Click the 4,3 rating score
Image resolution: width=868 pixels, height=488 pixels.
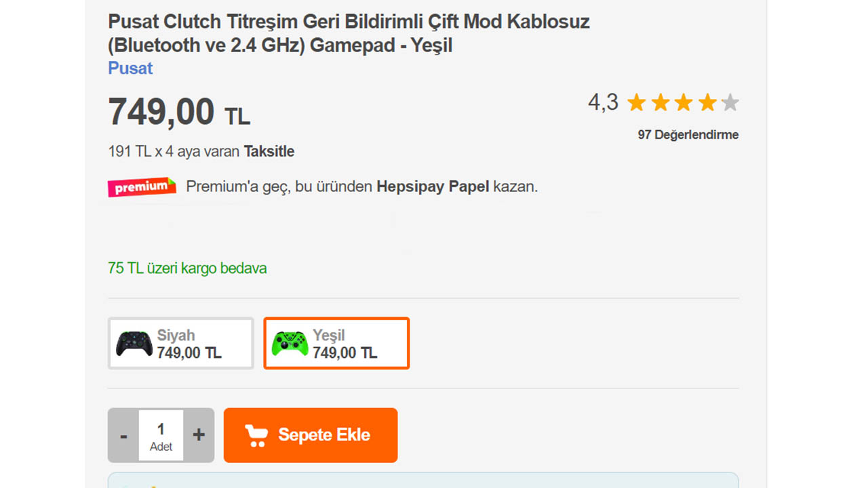603,103
